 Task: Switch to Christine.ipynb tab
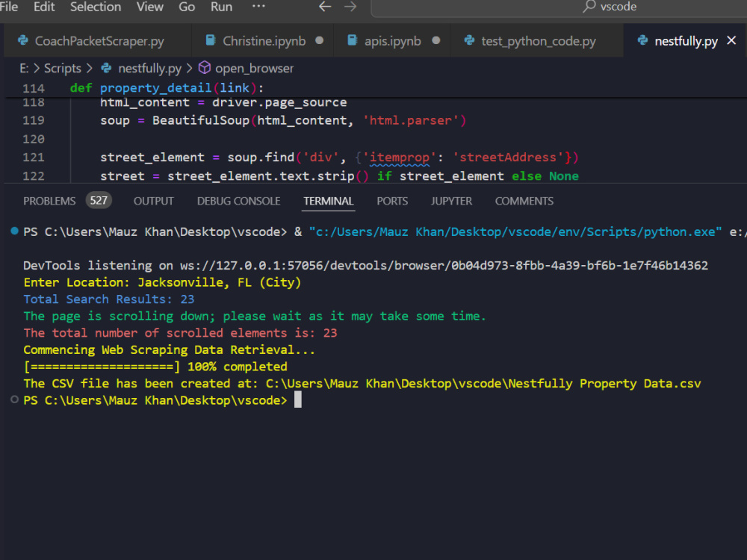coord(262,41)
